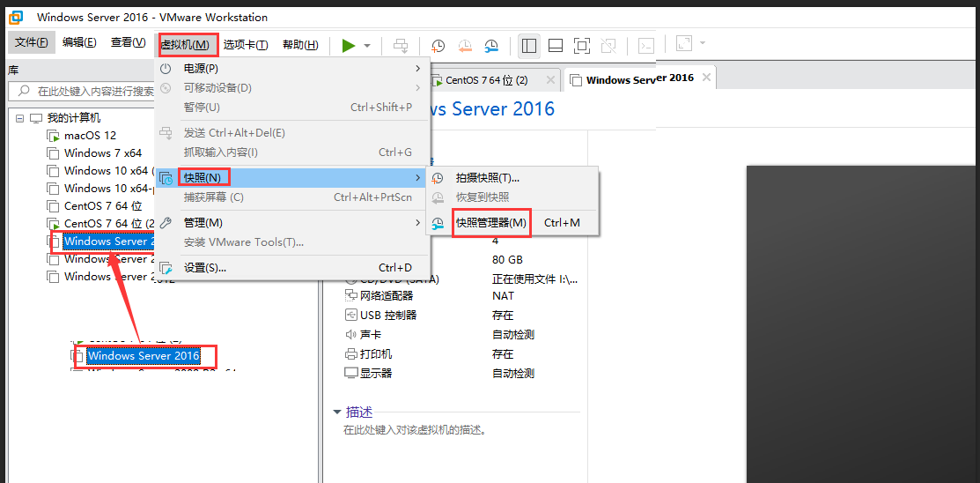Viewport: 980px width, 483px height.
Task: Select Windows 7 x64 in the library
Action: [102, 152]
